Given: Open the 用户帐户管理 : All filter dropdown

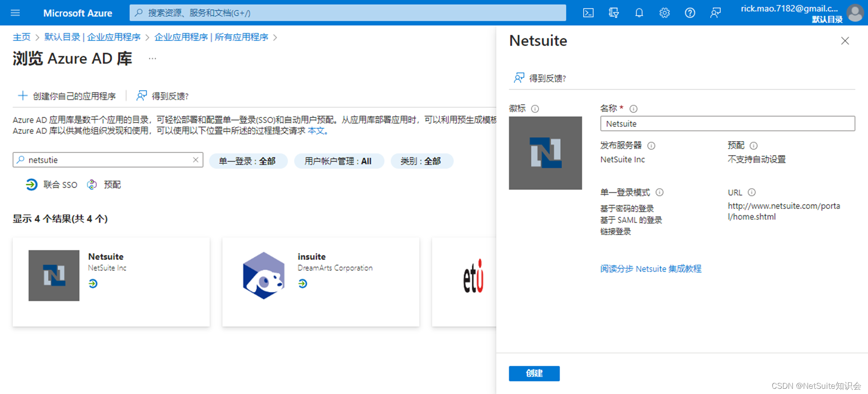Looking at the screenshot, I should coord(339,161).
